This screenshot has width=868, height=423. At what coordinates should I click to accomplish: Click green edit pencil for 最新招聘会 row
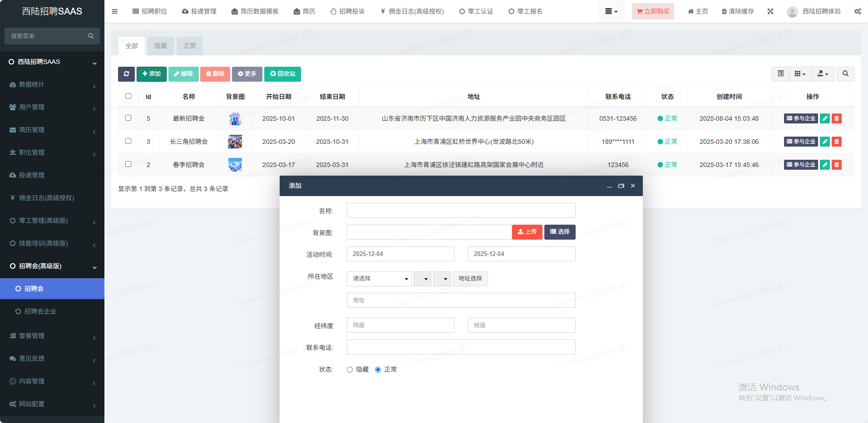(x=825, y=118)
